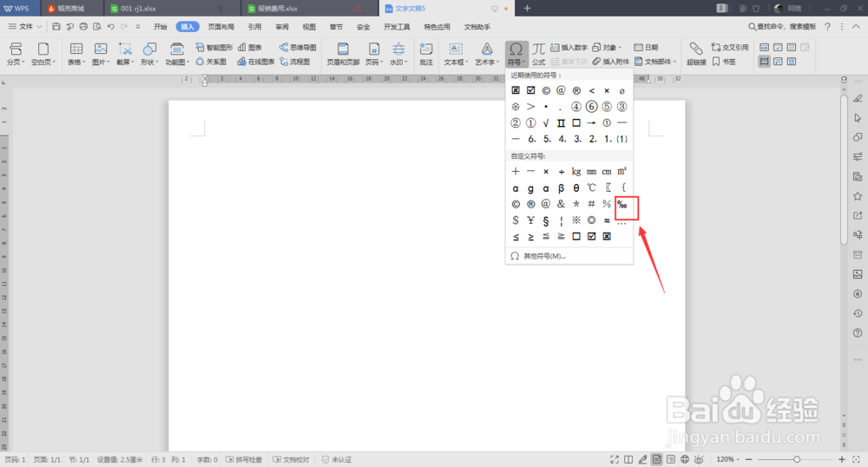Insert the ≈ approximately equal symbol

click(x=607, y=220)
